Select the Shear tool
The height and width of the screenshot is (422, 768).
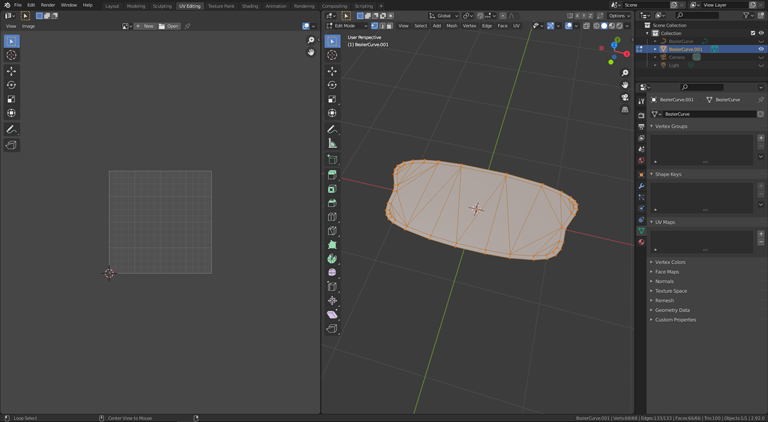332,314
